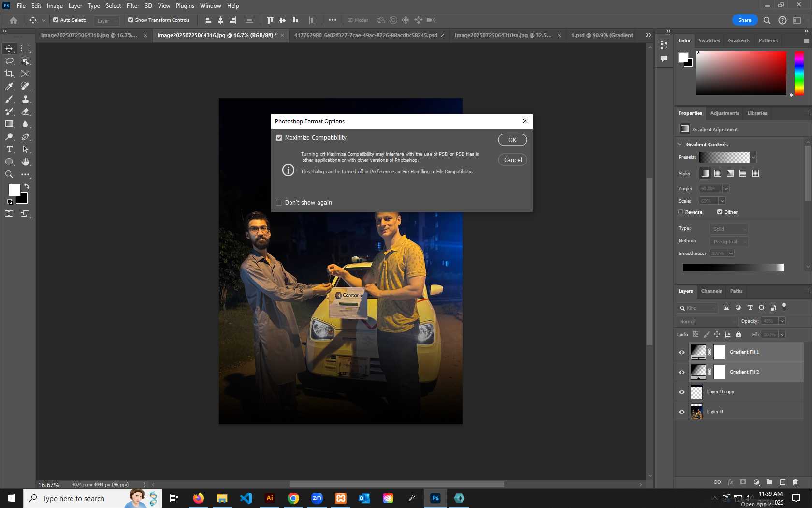This screenshot has height=508, width=812.
Task: Click Cancel in Photoshop Format Options
Action: [x=512, y=160]
